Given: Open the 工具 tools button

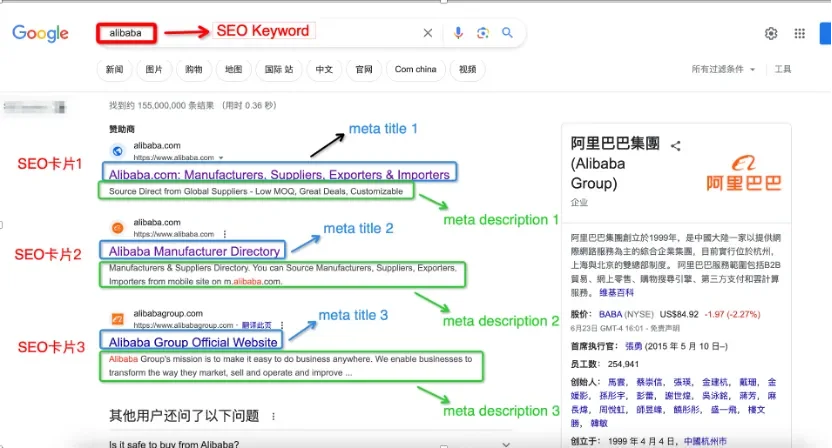Looking at the screenshot, I should point(782,69).
